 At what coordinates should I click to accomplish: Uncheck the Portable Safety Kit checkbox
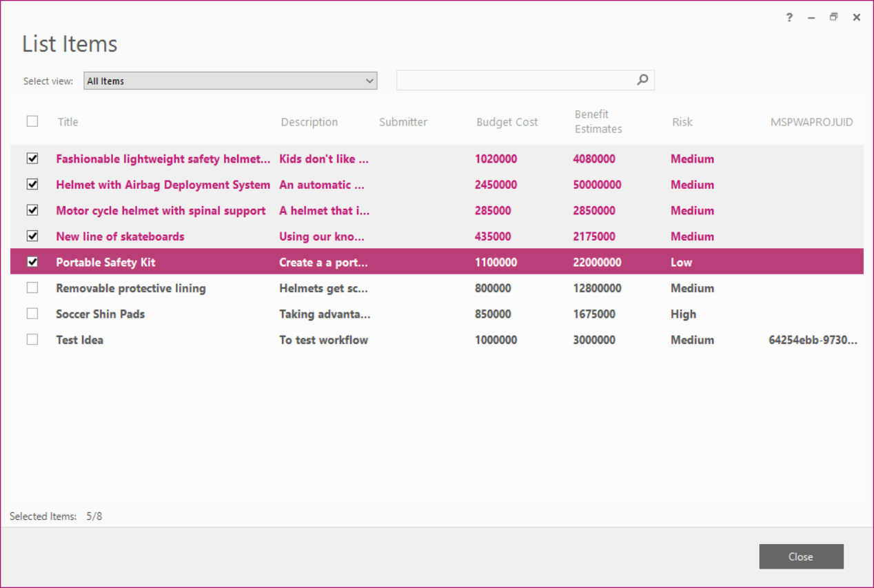32,261
